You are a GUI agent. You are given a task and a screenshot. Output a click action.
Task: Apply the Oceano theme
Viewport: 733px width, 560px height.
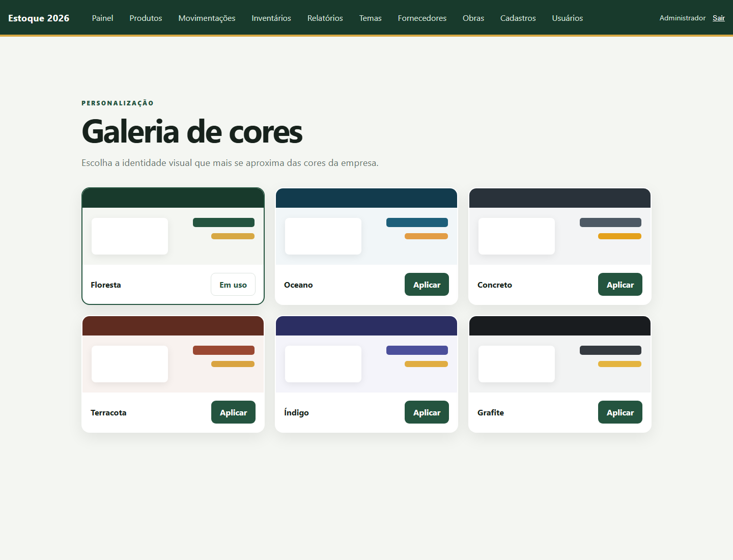coord(427,285)
